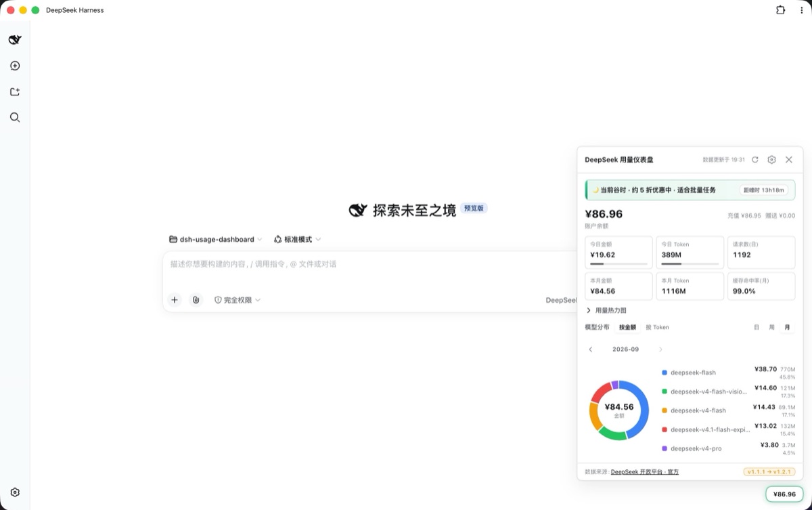Image resolution: width=812 pixels, height=510 pixels.
Task: Click the v1.1.1 → v1.2.1 update badge
Action: tap(769, 471)
